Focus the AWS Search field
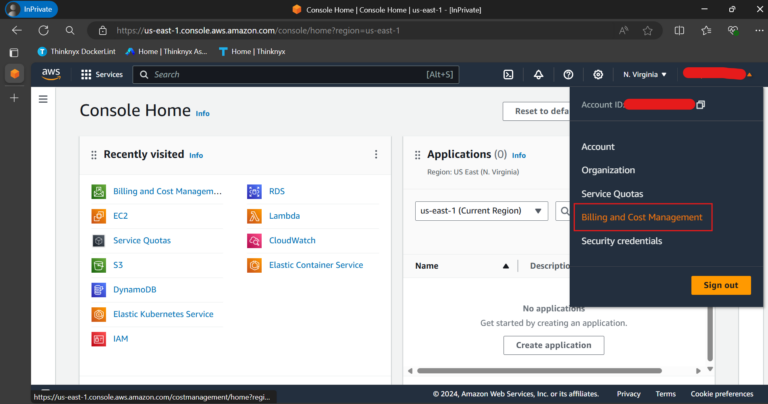768x404 pixels. 296,74
